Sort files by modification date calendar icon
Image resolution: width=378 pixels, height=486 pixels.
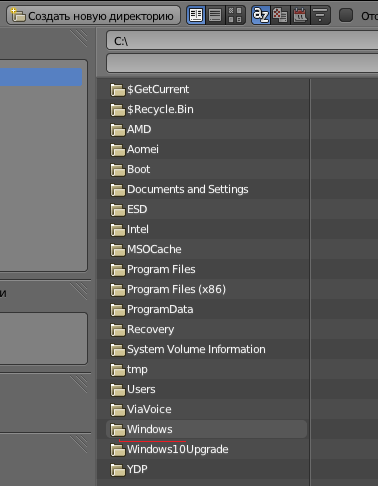click(x=300, y=15)
